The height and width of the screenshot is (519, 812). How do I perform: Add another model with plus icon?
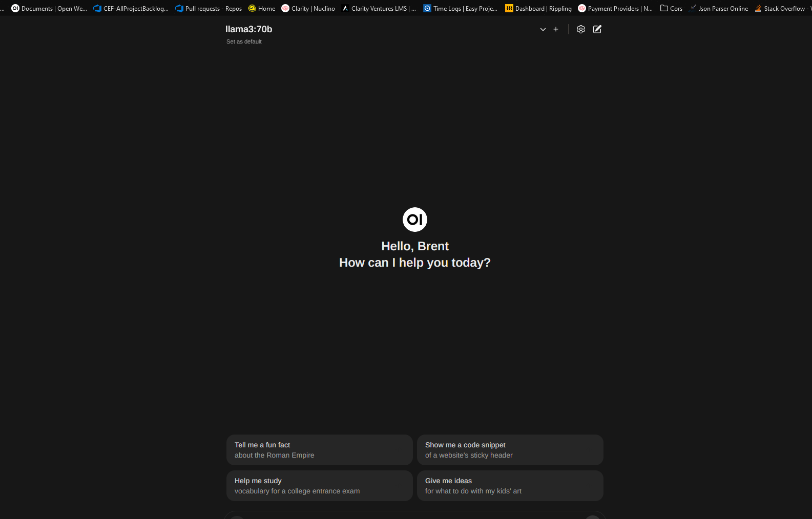[556, 29]
